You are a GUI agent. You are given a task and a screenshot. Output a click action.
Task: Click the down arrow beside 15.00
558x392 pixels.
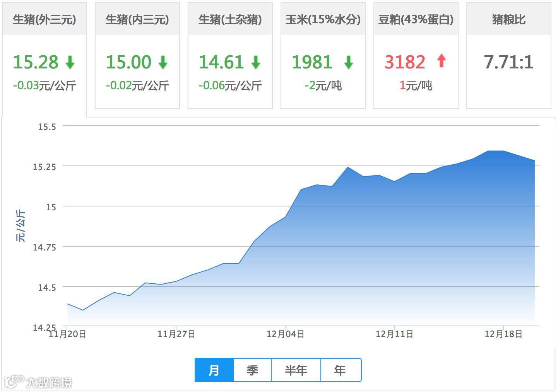click(163, 62)
